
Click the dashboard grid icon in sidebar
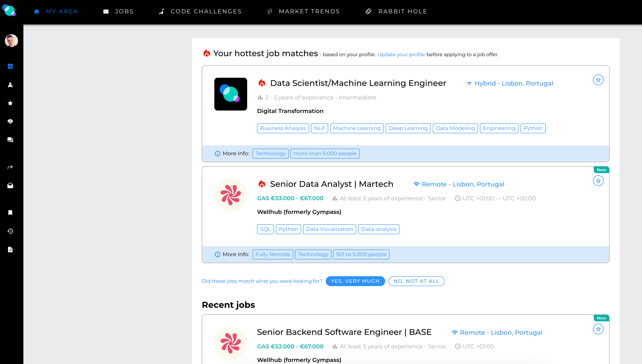(10, 66)
